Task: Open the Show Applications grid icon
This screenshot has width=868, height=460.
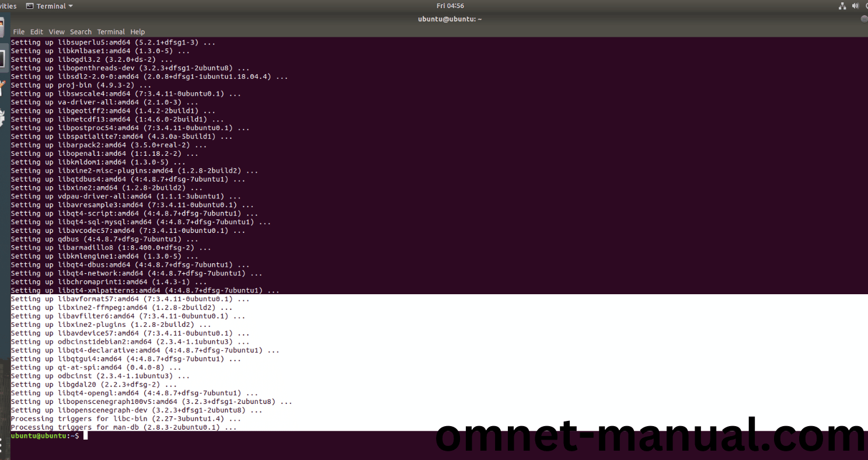Action: coord(4,447)
